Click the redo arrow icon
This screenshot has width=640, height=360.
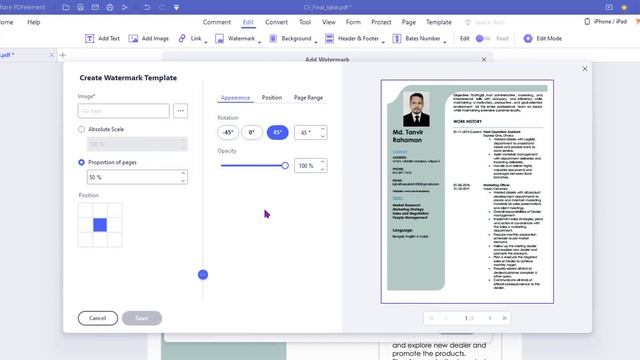pos(162,7)
